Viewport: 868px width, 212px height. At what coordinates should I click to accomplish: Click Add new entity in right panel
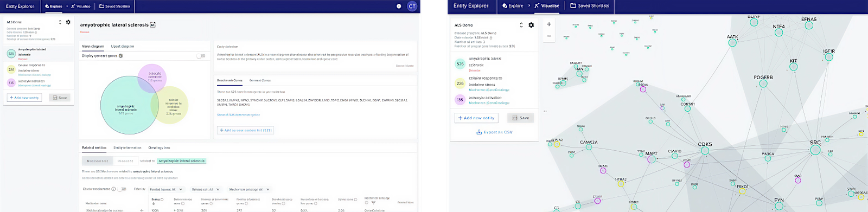point(476,118)
